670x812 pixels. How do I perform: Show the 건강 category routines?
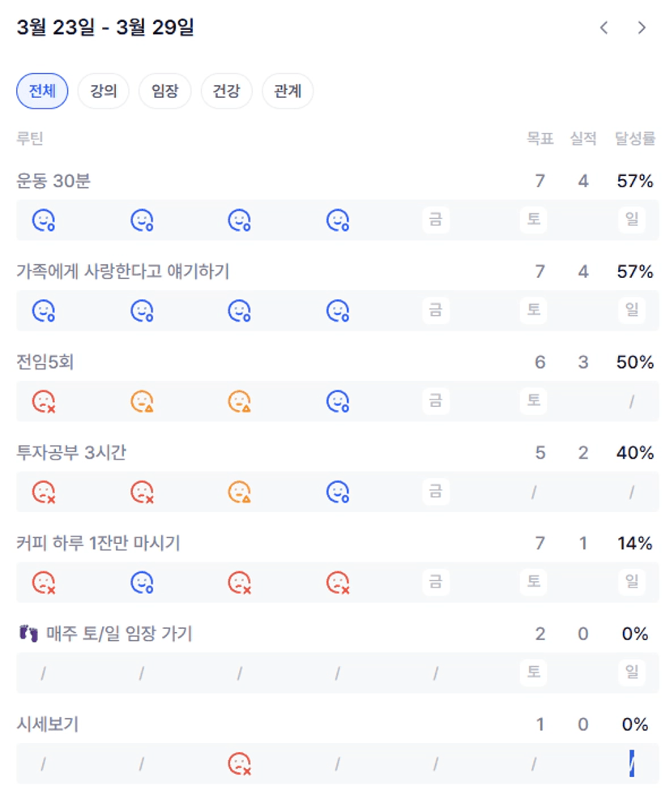226,92
